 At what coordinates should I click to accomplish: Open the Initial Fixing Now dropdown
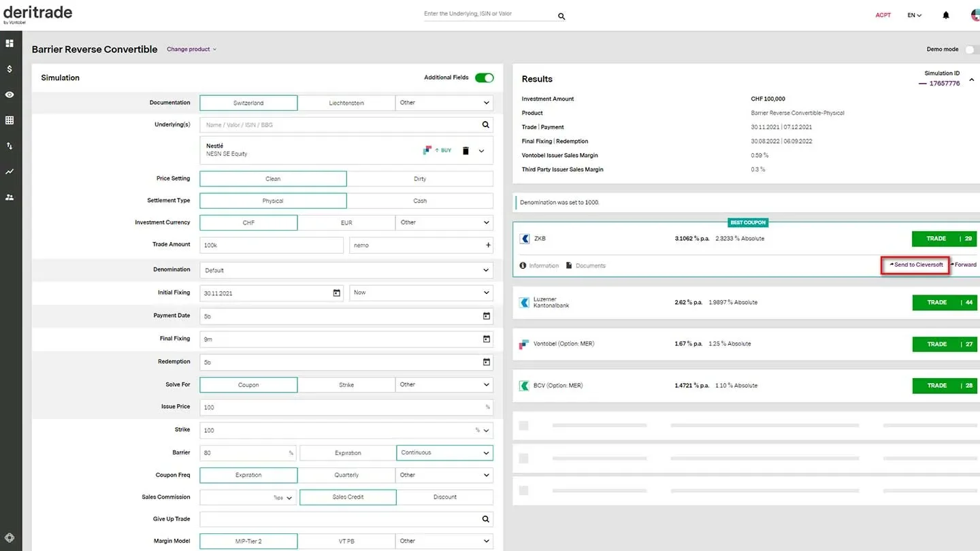click(421, 293)
